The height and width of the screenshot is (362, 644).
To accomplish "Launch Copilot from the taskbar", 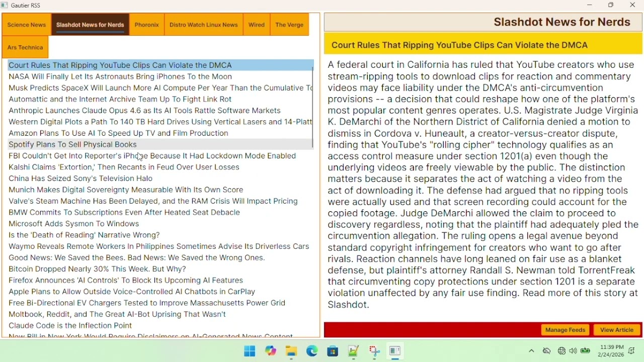I will tap(271, 351).
